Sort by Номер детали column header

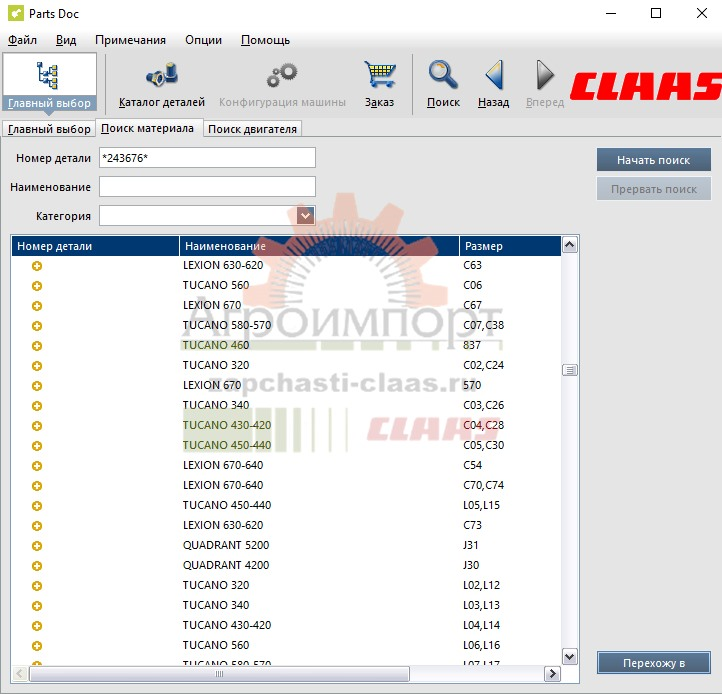(x=95, y=246)
